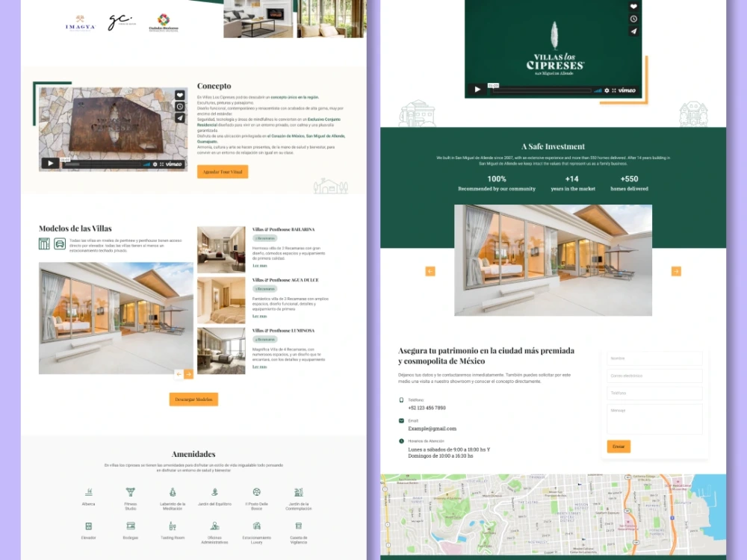Open the BAILARINA villa thumbnail

point(221,249)
